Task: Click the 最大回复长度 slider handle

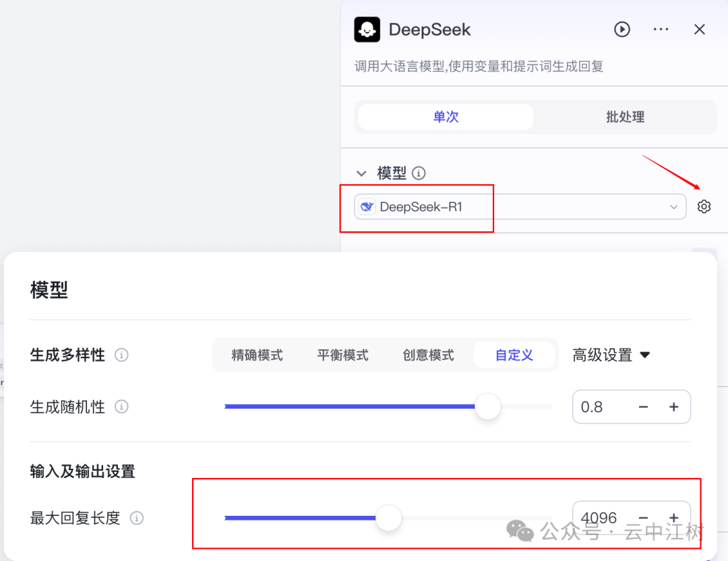Action: tap(388, 518)
